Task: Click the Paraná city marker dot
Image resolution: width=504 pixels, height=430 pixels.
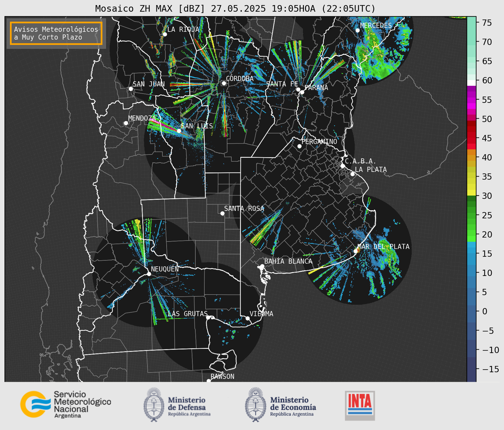Action: tap(302, 92)
